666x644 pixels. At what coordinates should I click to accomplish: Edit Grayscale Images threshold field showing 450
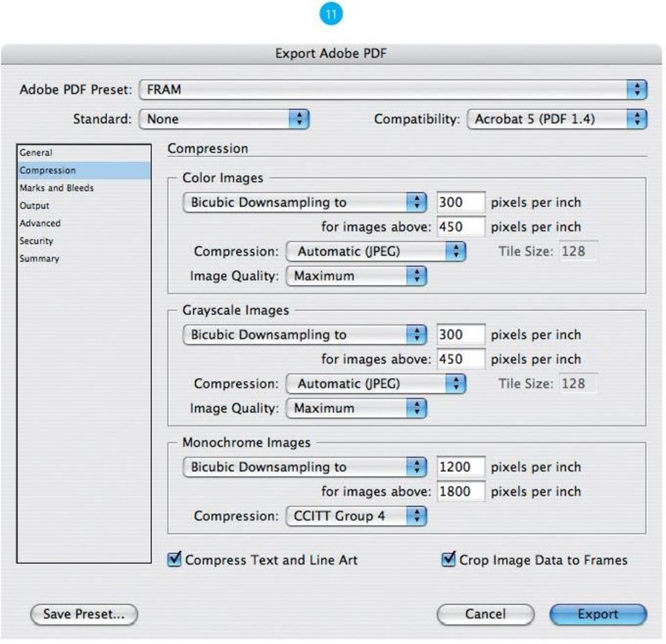pos(461,359)
